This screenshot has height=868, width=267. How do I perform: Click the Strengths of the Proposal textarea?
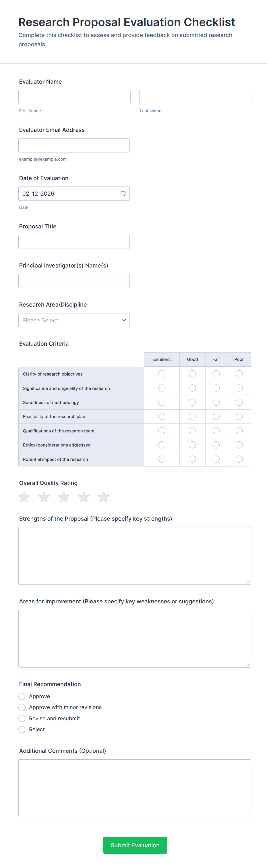click(x=135, y=555)
